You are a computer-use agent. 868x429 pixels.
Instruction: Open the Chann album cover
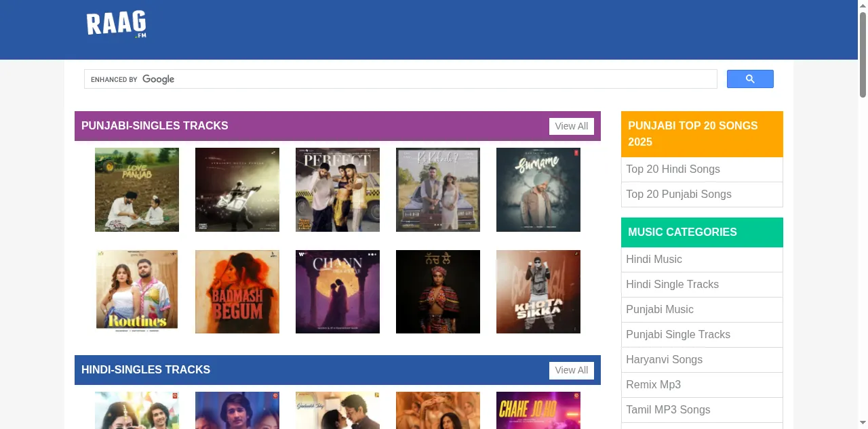(x=338, y=291)
